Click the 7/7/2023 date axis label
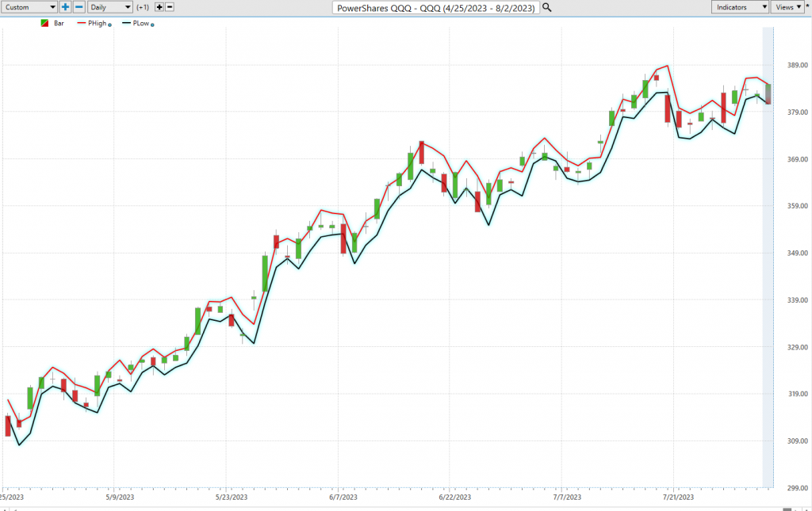Screen dimensions: 812x511 coord(566,498)
